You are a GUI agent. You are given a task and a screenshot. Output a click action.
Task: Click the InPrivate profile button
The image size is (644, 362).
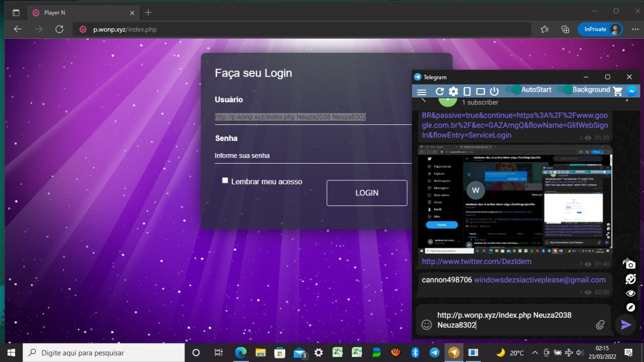point(600,29)
